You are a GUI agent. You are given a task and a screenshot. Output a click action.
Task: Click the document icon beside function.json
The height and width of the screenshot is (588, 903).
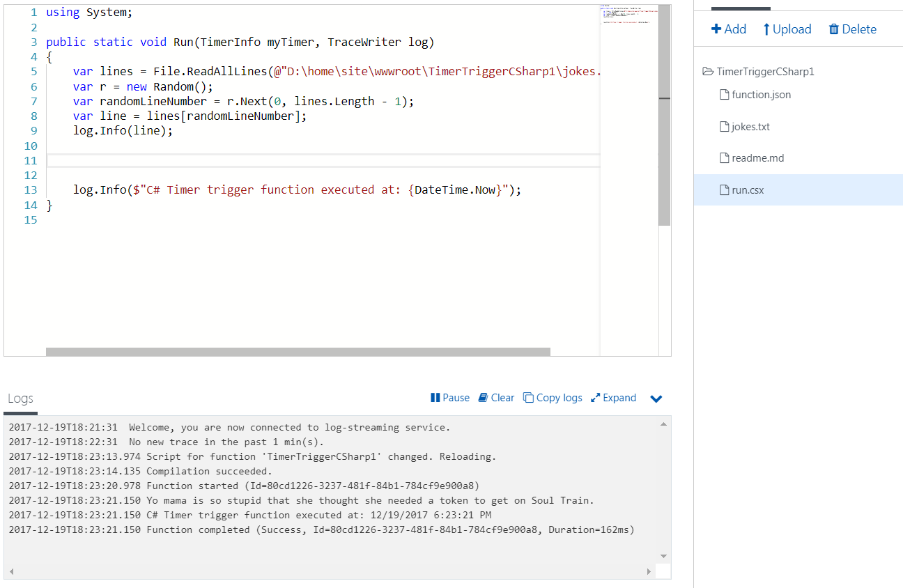pyautogui.click(x=723, y=94)
